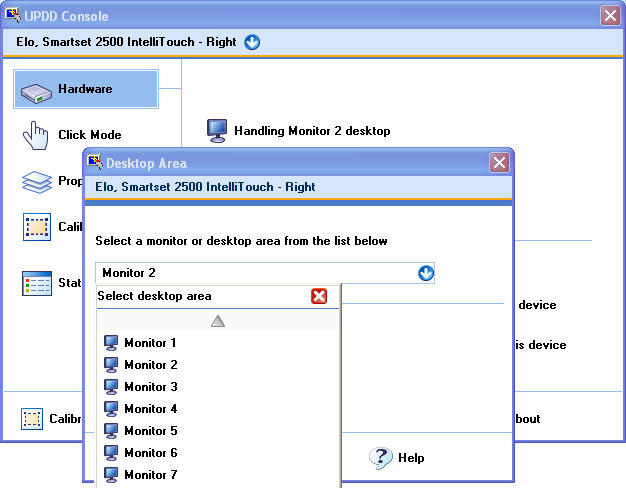
Task: Choose Monitor 6 in the list
Action: click(218, 452)
